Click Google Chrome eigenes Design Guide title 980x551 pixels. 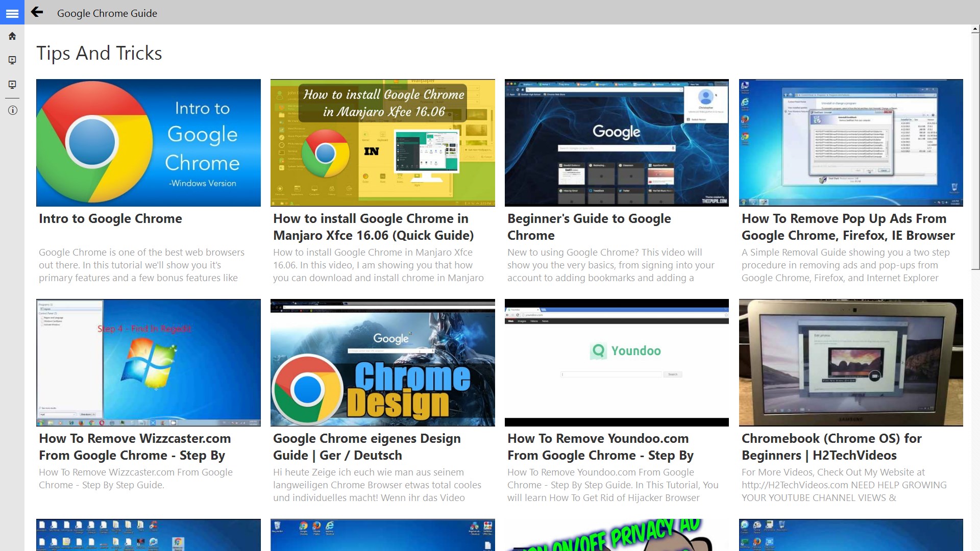click(x=366, y=446)
